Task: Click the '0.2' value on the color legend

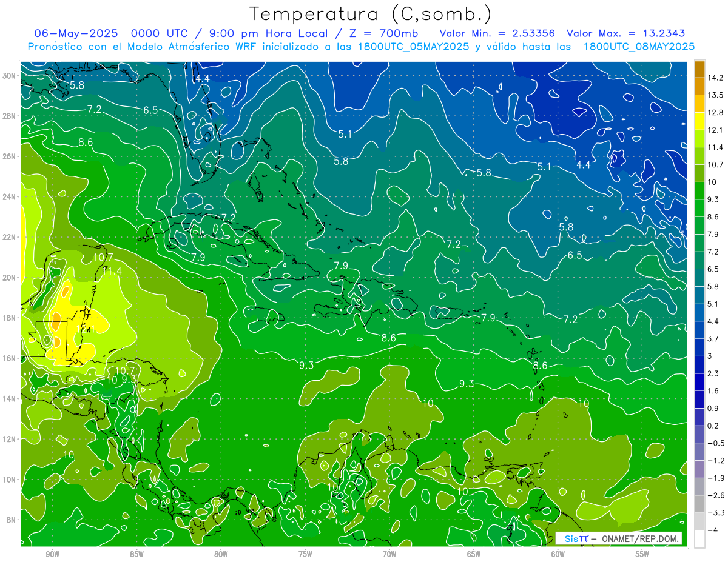Action: [713, 426]
